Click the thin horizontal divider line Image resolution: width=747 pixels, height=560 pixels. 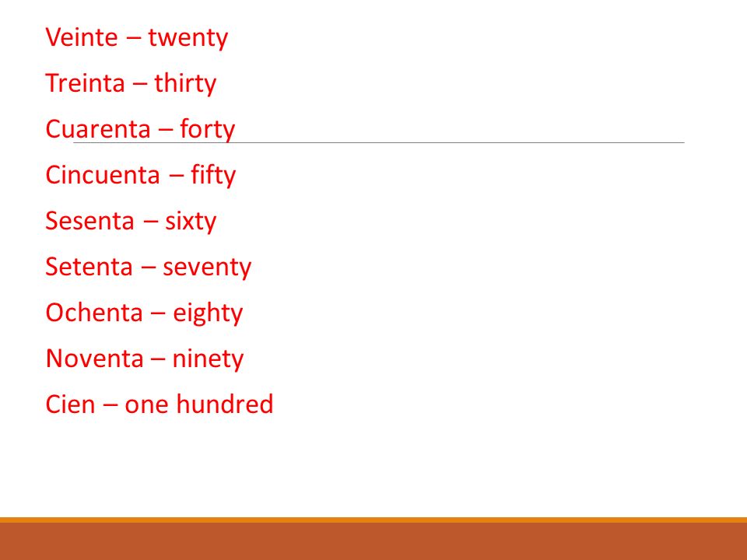coord(379,142)
